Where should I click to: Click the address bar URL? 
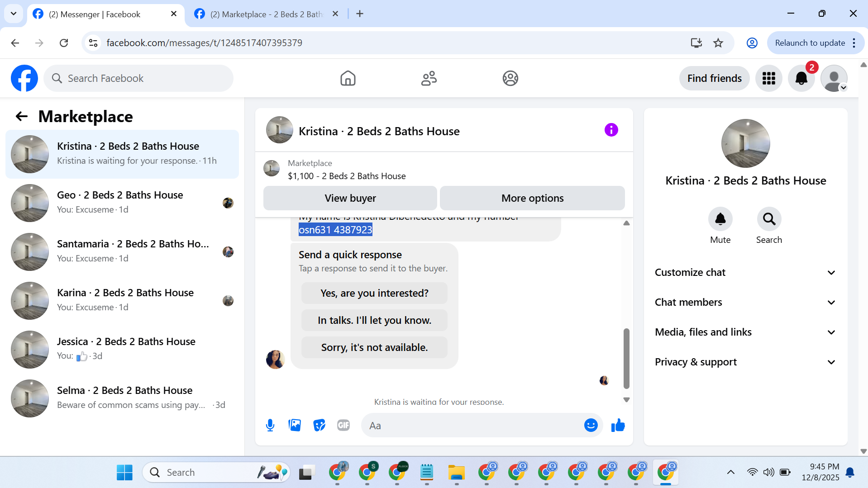click(x=204, y=43)
